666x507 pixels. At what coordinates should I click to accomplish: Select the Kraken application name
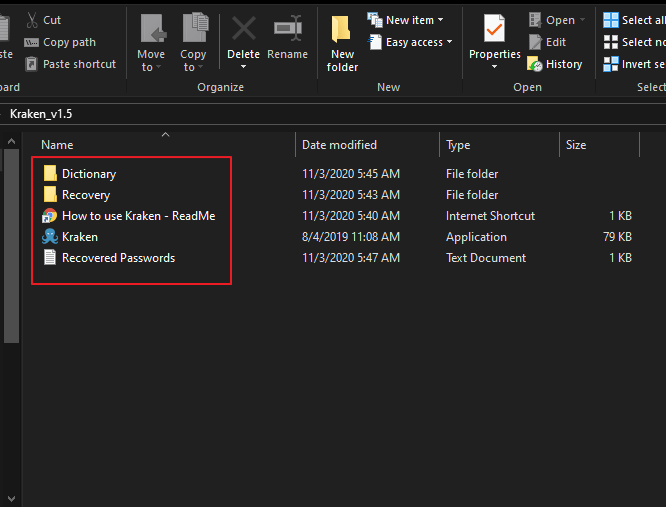pyautogui.click(x=80, y=237)
